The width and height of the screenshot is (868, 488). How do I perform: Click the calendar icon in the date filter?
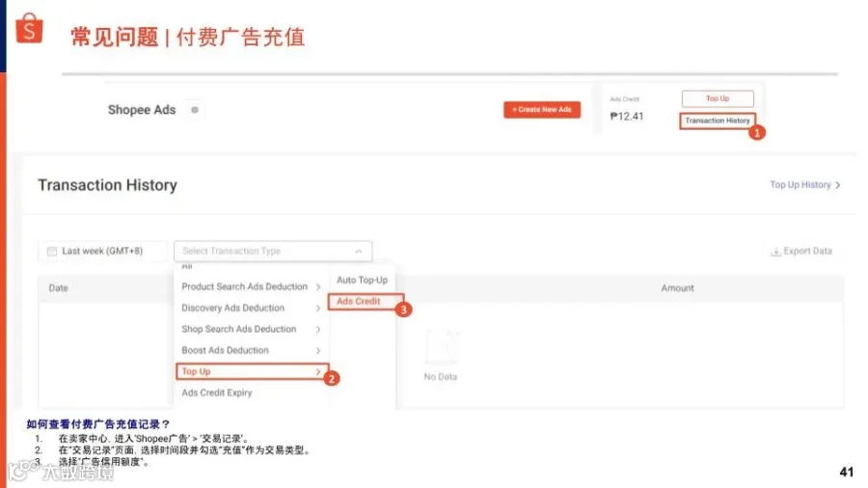[52, 251]
